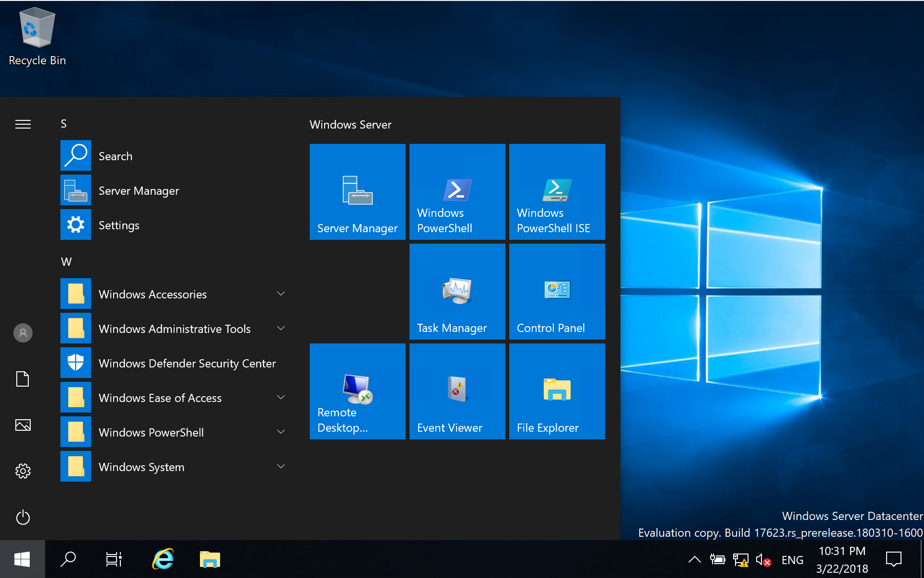Open Windows Defender Security Center

click(175, 363)
